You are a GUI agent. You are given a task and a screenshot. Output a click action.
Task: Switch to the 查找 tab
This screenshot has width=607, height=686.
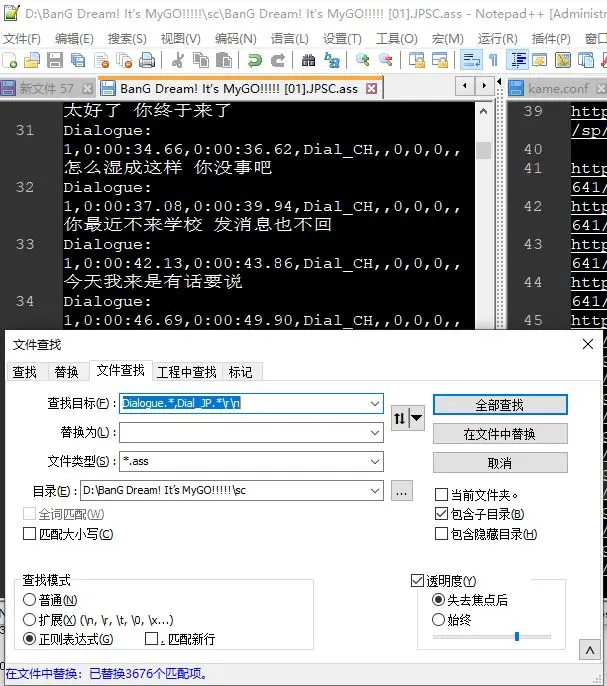(25, 372)
